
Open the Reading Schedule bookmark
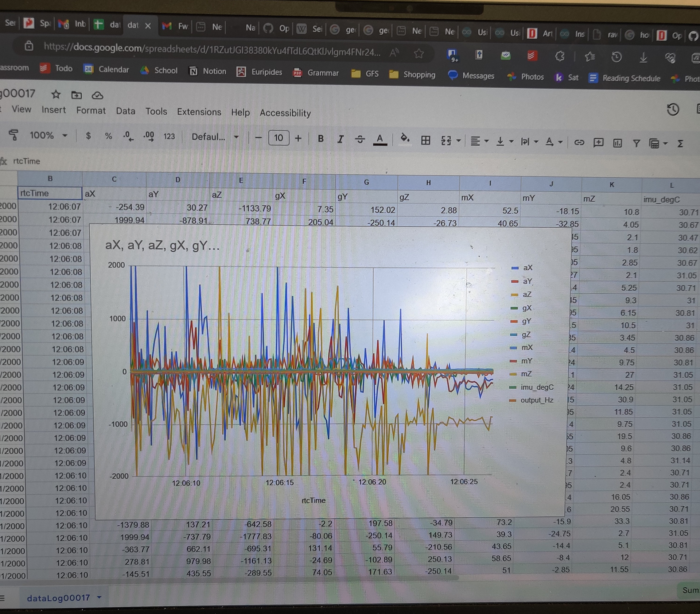pyautogui.click(x=624, y=78)
